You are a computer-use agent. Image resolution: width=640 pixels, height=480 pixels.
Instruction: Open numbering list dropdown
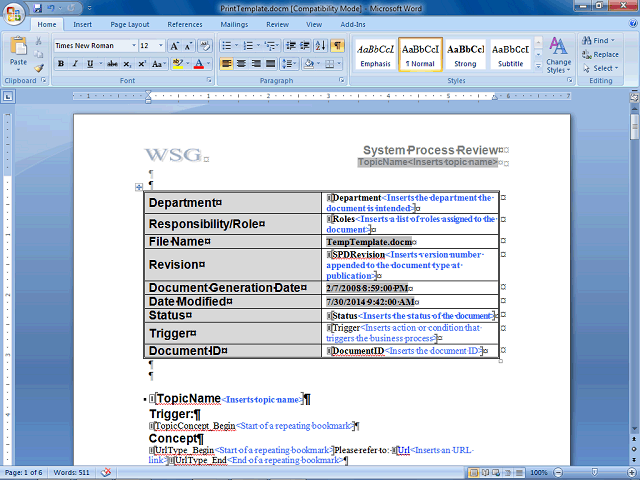pos(258,46)
